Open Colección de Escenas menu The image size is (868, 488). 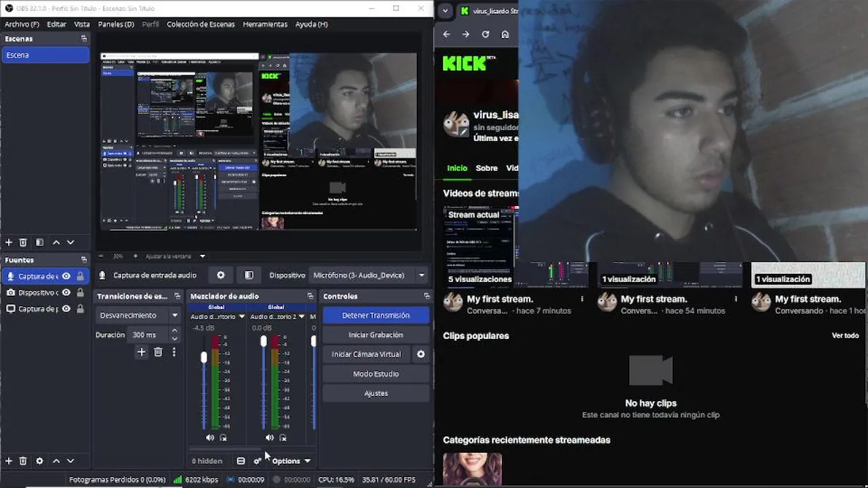201,24
